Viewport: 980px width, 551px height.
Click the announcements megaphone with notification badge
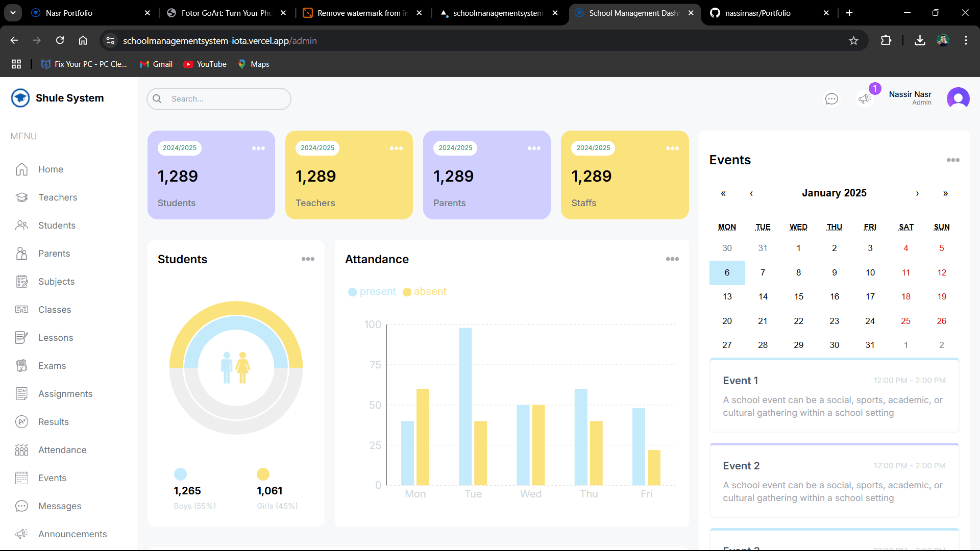point(865,98)
